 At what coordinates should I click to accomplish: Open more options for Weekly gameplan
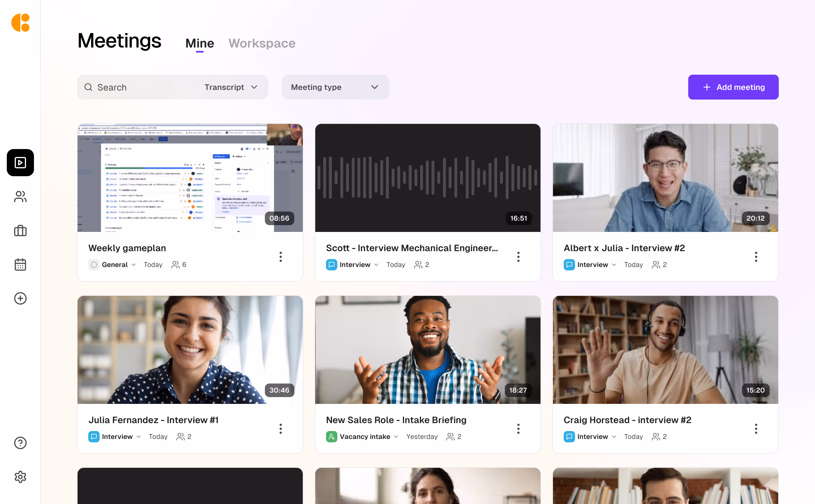[281, 257]
